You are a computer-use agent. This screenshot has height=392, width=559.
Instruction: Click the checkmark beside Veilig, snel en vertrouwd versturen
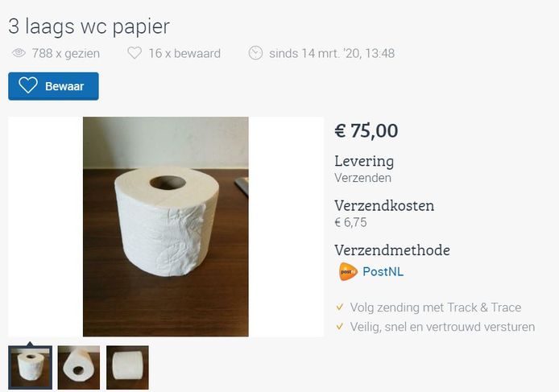click(x=340, y=326)
